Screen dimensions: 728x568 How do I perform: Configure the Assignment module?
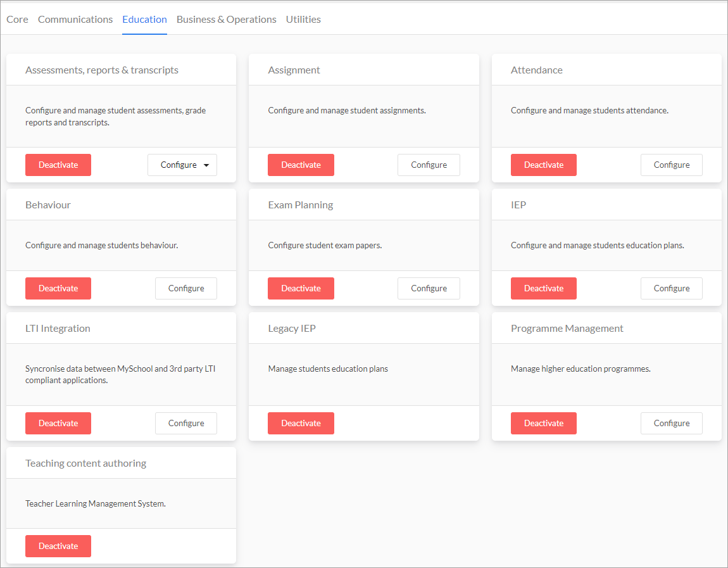tap(429, 165)
